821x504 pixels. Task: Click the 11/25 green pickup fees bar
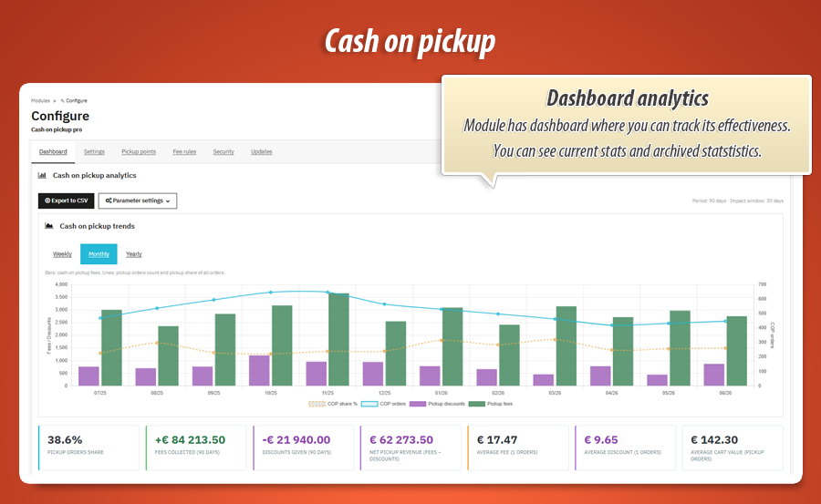(x=338, y=340)
